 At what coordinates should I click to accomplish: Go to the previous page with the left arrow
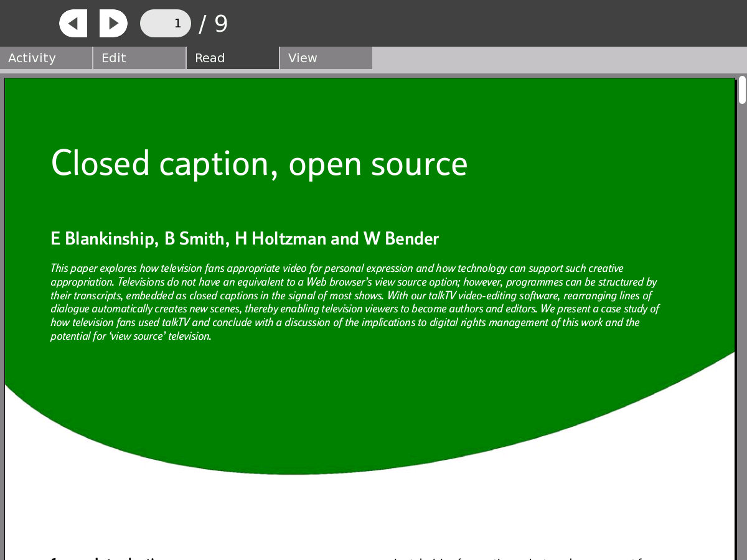[73, 24]
